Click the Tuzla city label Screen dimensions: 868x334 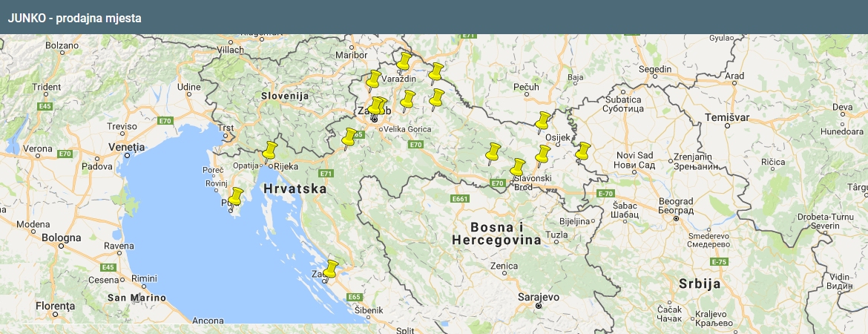click(557, 235)
